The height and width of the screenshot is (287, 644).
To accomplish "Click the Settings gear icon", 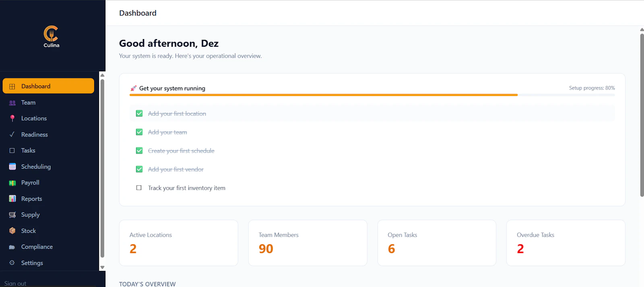I will 12,263.
